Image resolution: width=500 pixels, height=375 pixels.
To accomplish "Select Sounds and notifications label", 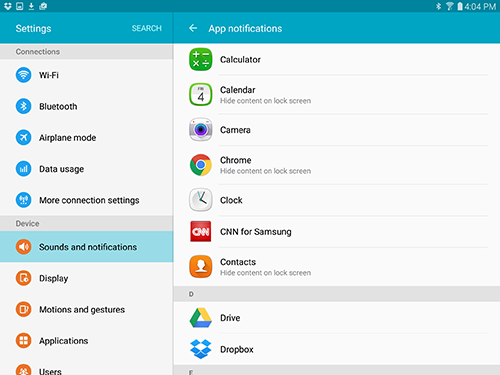I will [88, 247].
